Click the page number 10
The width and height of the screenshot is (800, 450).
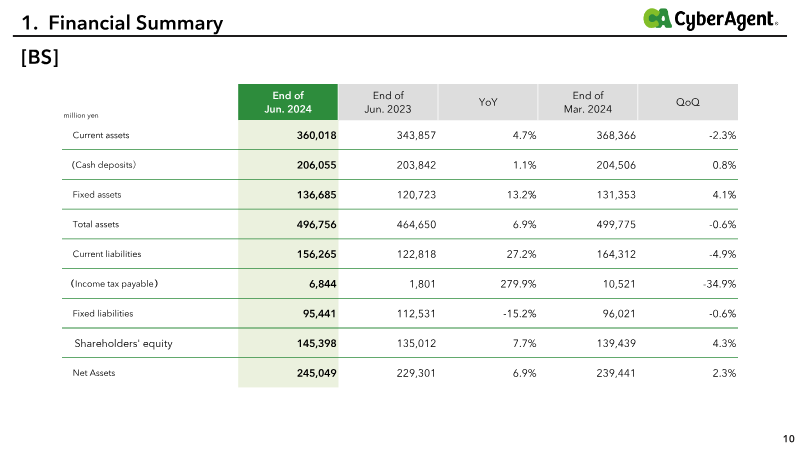[789, 438]
